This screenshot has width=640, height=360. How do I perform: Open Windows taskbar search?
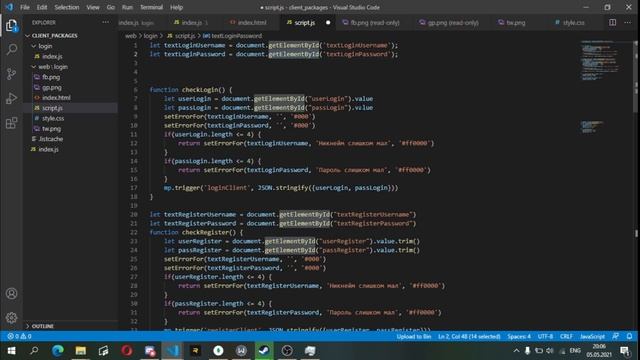(x=34, y=351)
